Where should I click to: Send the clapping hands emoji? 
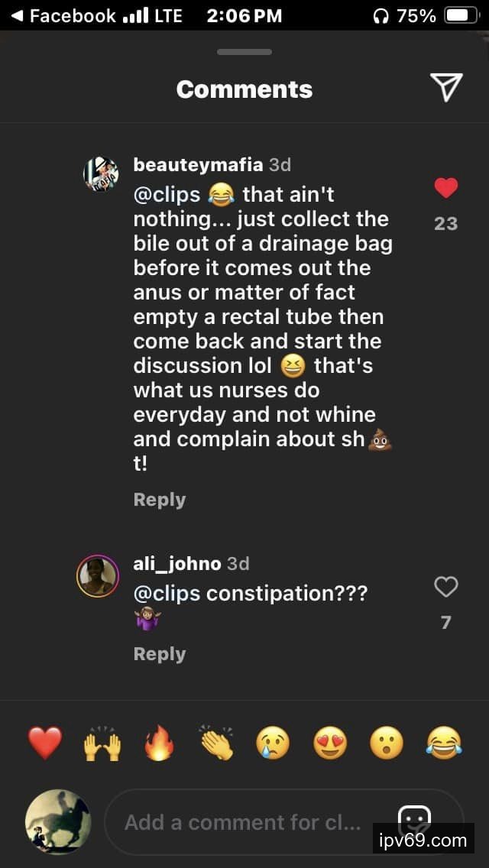click(216, 743)
